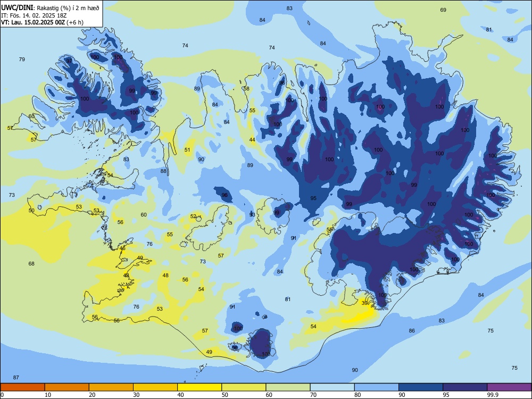Click the title 'UWC/DINI: Rakastig (%) í 2 m hæð'
Viewport: 532px width, 399px height.
click(x=50, y=8)
